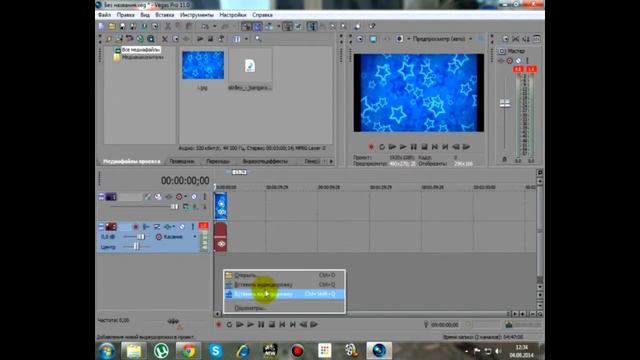Click the Render As toolbar icon
This screenshot has height=360, width=640.
144,27
